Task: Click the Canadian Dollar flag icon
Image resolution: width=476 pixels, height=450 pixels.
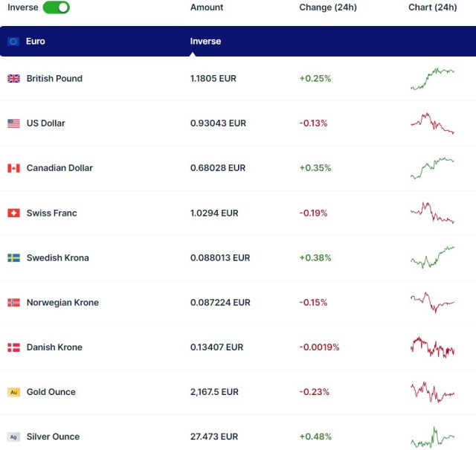Action: [13, 168]
